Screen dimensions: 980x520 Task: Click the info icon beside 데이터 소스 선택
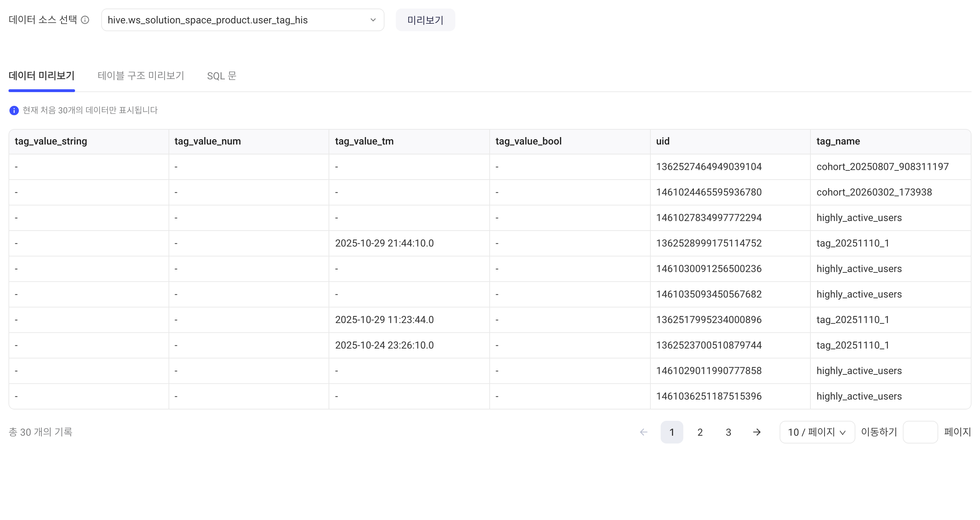[x=85, y=20]
